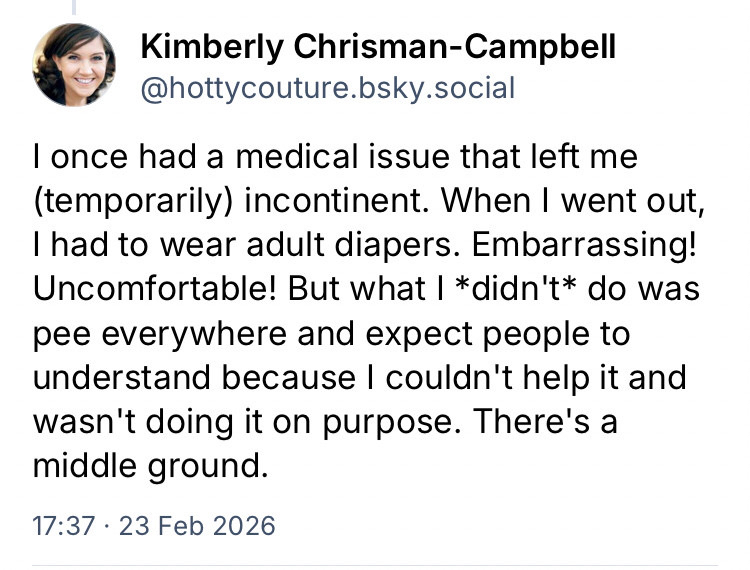Open the @hottycouture.bsky.social handle link
The height and width of the screenshot is (570, 750).
[x=328, y=88]
